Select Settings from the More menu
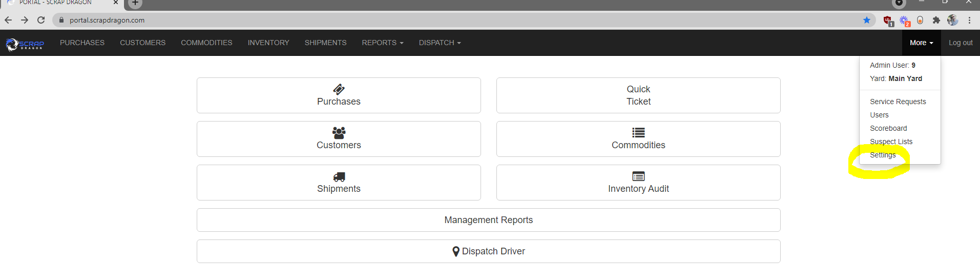Image resolution: width=980 pixels, height=280 pixels. (x=883, y=155)
